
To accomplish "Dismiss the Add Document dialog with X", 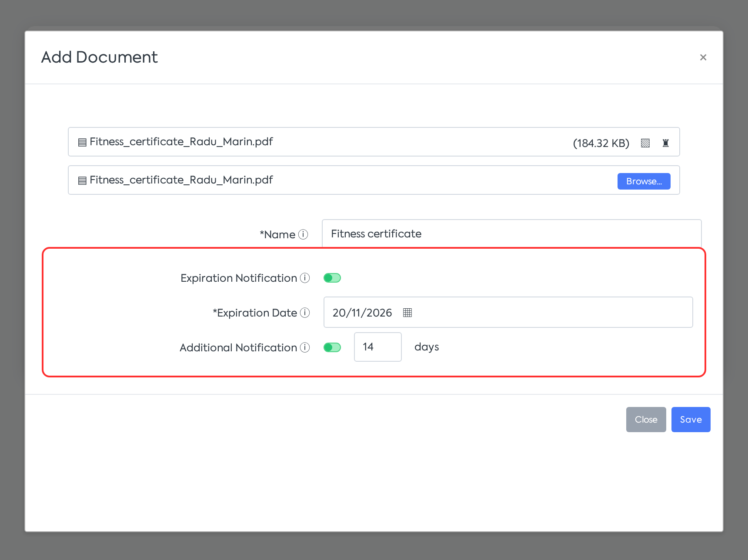I will pos(703,57).
